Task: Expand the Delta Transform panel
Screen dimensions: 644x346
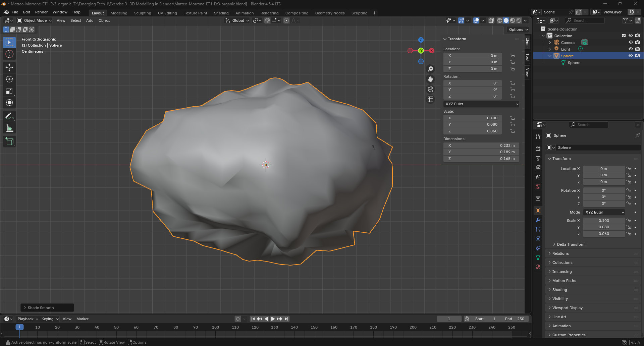Action: [571, 244]
